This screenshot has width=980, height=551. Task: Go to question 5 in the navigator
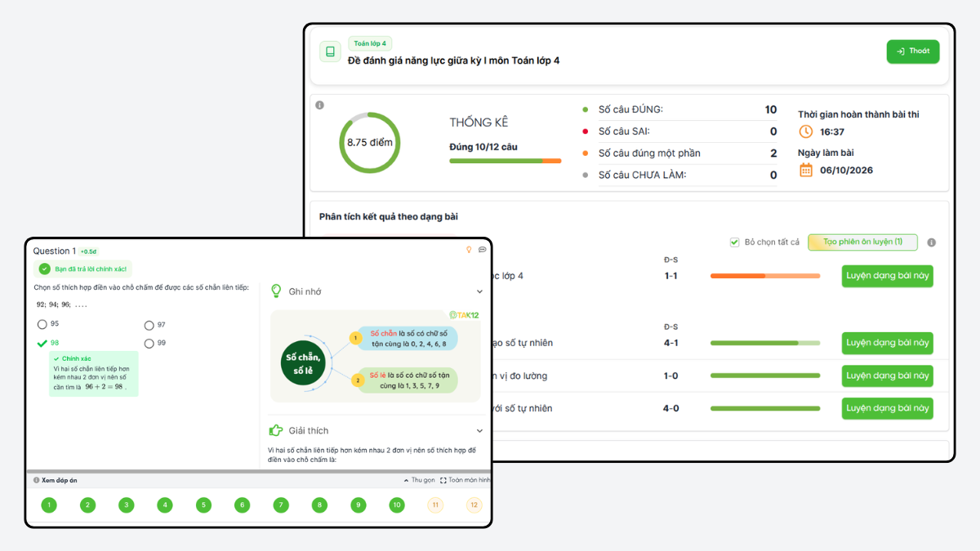203,505
